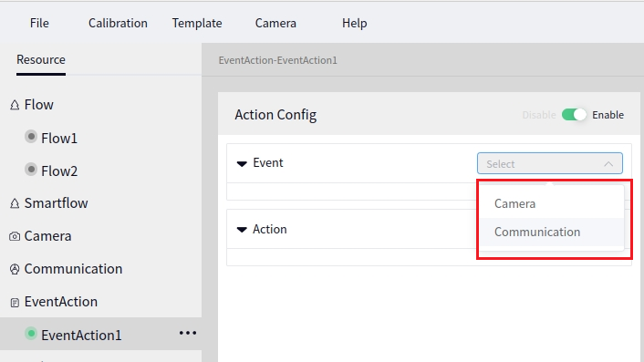Viewport: 644px width, 362px height.
Task: Click the EventAction list icon
Action: click(15, 303)
